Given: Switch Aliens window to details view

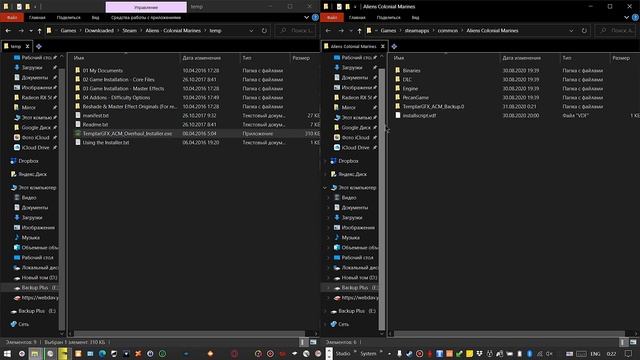Looking at the screenshot, I should click(x=623, y=342).
